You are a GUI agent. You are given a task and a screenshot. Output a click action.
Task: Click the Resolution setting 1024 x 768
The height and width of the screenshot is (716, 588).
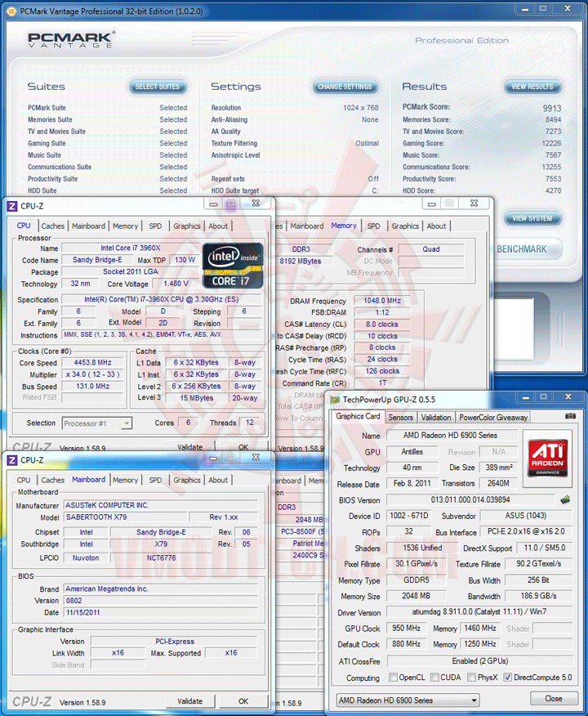click(361, 108)
